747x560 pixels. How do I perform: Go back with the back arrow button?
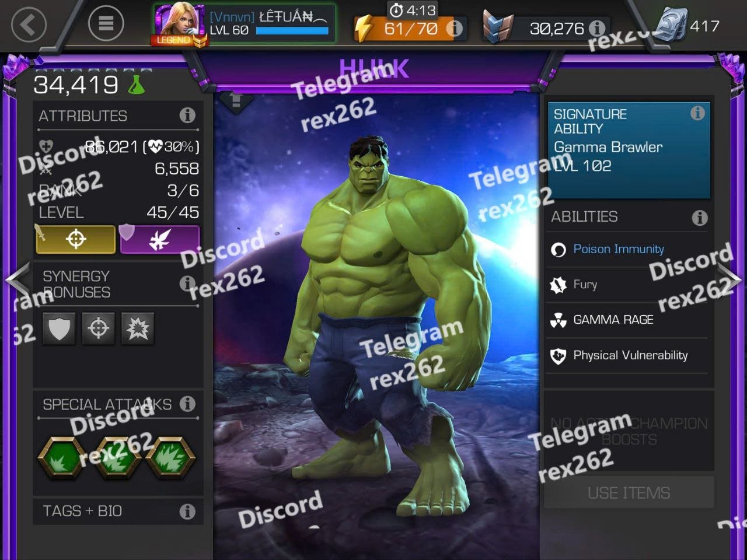[29, 24]
